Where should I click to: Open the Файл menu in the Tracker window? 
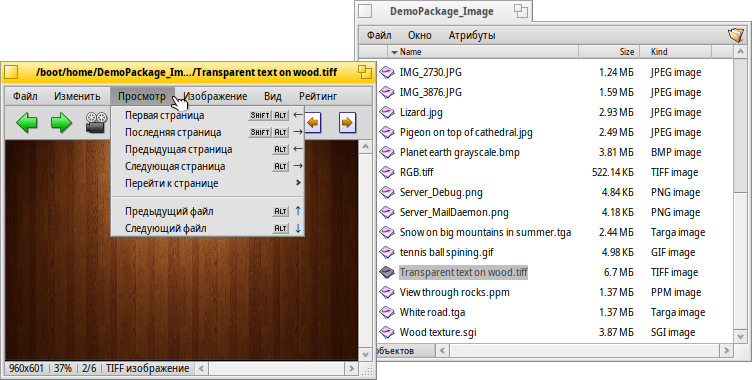379,35
